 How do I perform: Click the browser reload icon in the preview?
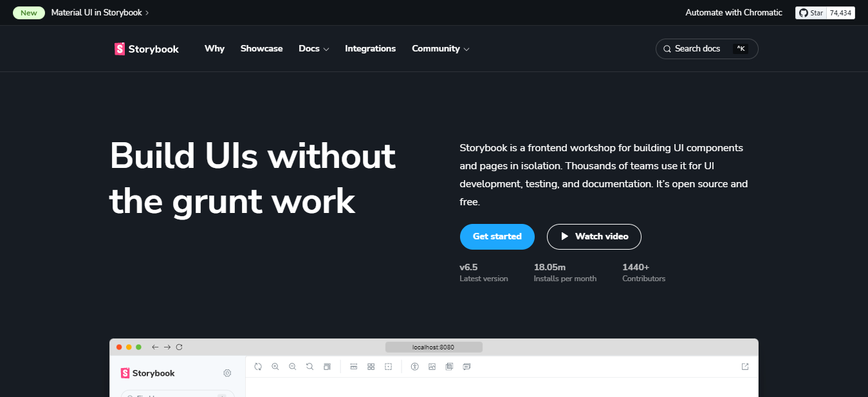[180, 347]
